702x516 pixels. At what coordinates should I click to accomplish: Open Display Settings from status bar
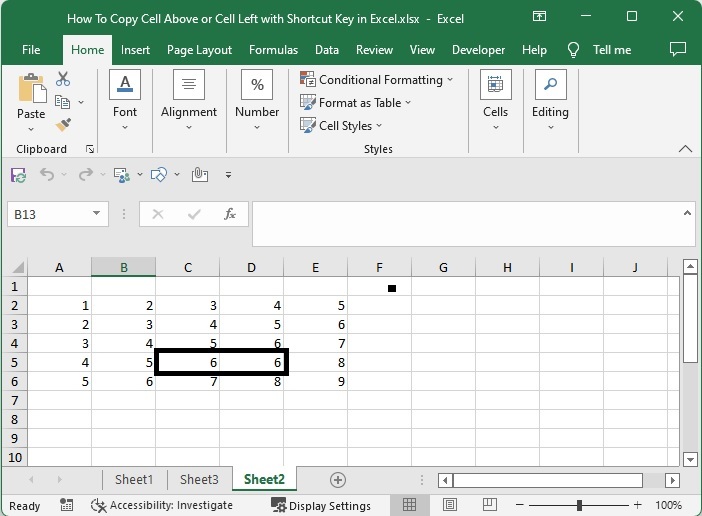pos(320,505)
